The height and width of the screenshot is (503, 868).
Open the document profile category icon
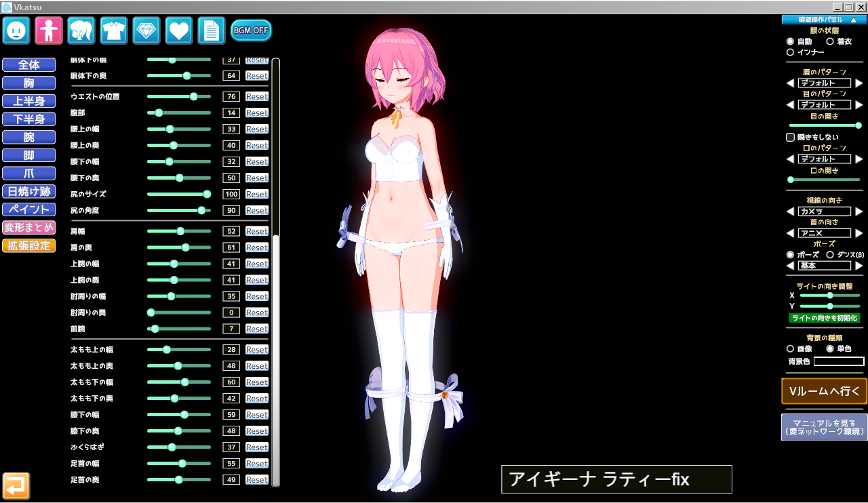[212, 31]
